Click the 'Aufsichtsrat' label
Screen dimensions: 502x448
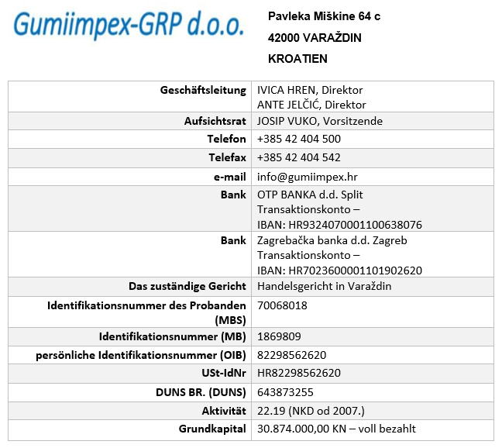[215, 121]
